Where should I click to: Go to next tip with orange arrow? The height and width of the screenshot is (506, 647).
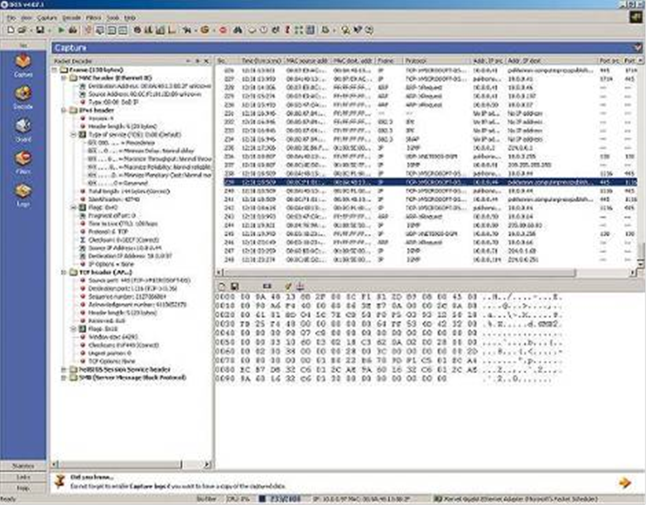pyautogui.click(x=625, y=482)
